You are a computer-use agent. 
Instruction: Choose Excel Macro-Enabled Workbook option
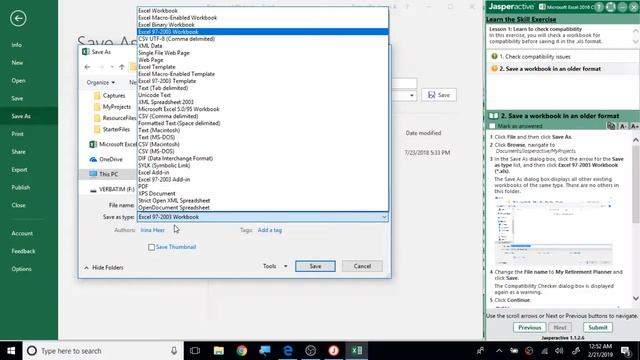pos(263,18)
